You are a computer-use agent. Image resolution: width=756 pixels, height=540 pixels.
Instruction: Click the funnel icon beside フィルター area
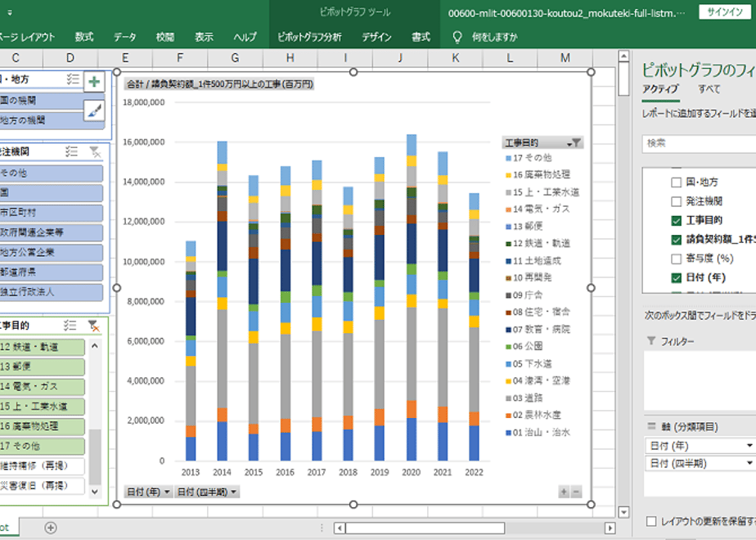651,341
